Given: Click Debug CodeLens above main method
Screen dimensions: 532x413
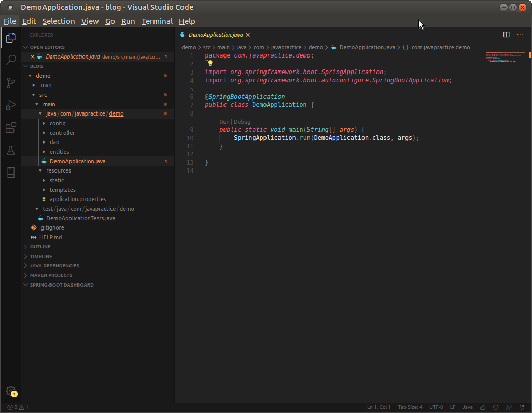Looking at the screenshot, I should 242,122.
